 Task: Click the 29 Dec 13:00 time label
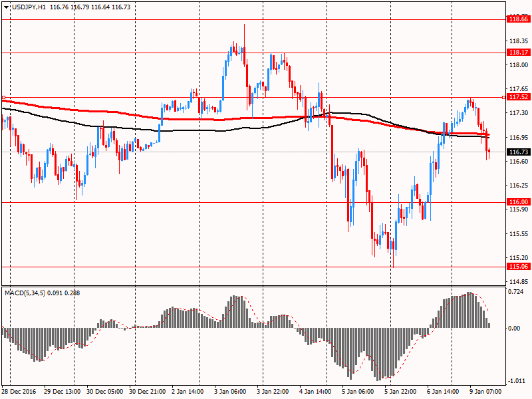62,391
